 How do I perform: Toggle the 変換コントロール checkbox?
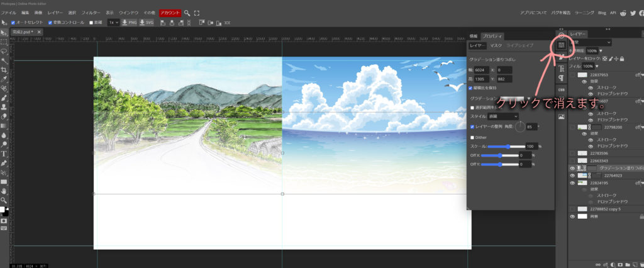50,22
